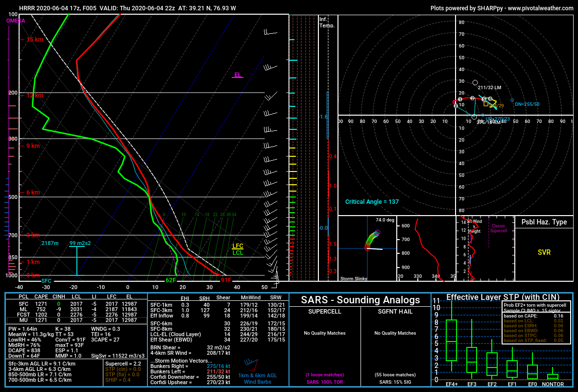
Task: Select the 850-500mb LR = 7.1 C/km line
Action: (40, 374)
